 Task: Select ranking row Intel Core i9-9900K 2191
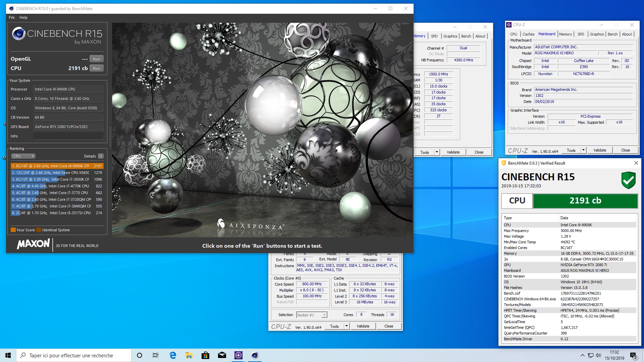(57, 166)
